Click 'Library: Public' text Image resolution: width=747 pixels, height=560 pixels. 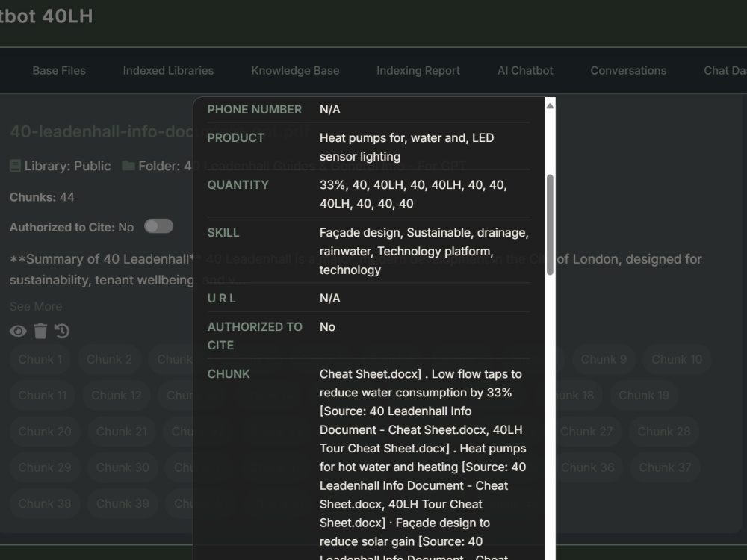click(x=67, y=166)
